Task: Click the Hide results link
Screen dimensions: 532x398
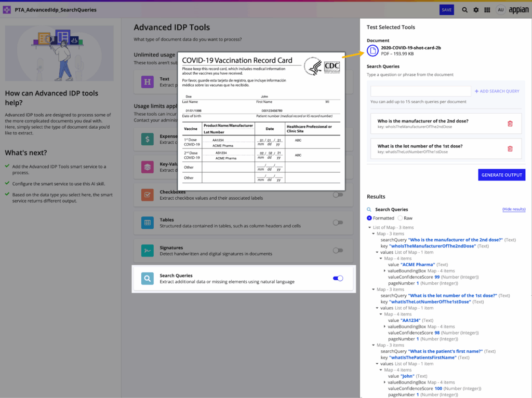Action: click(x=513, y=209)
